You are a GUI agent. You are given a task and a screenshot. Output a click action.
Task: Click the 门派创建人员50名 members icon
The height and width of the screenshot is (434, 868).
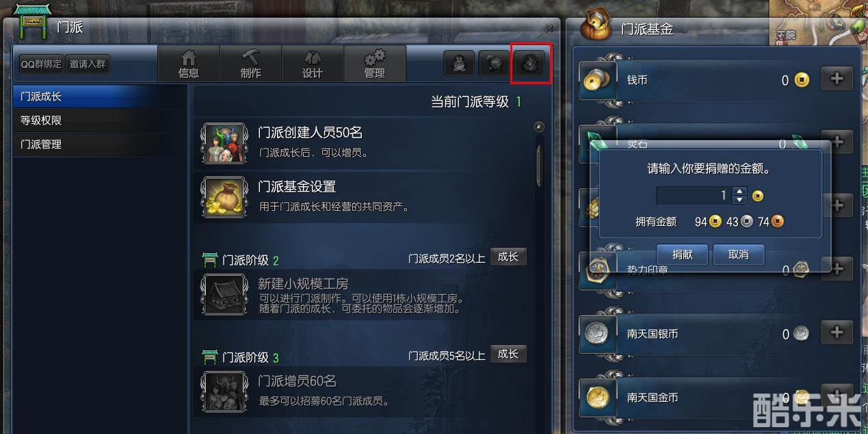tap(224, 143)
